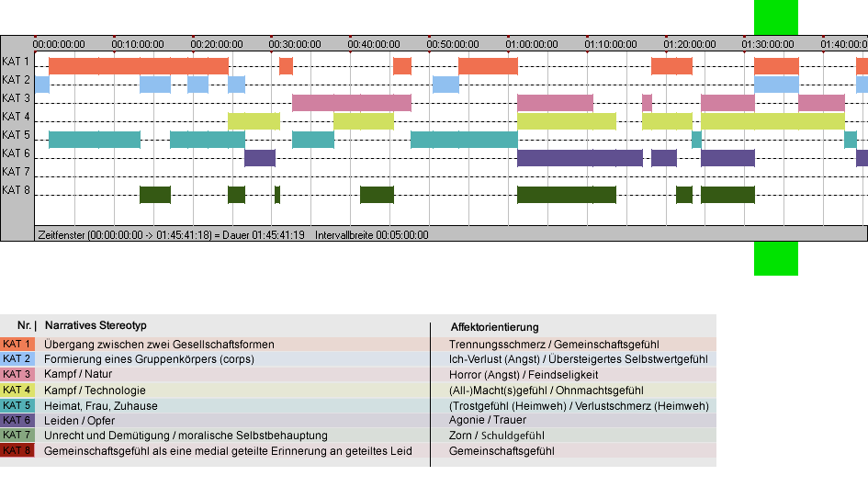The image size is (868, 487).
Task: Click the pink KAT 3 legend swatch
Action: 17,374
